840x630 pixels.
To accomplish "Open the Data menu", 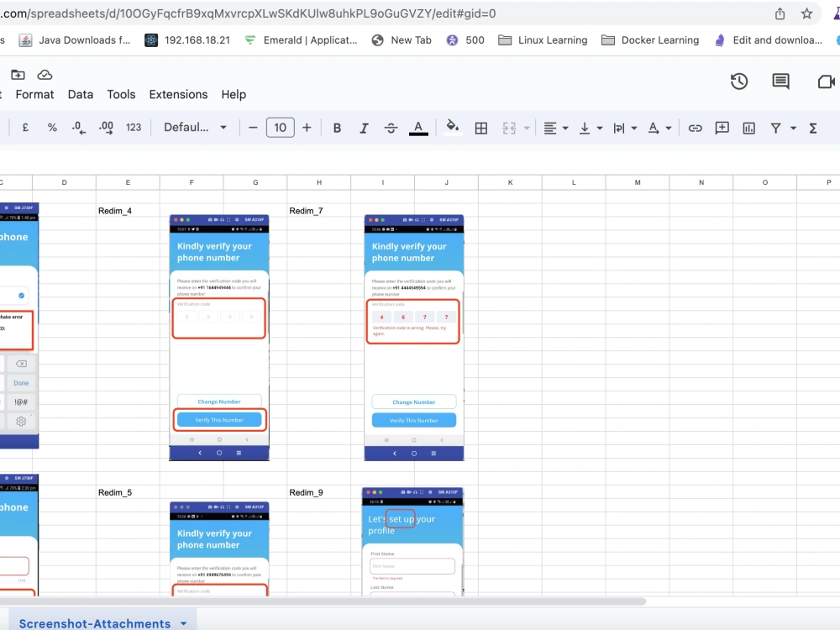I will click(x=81, y=94).
